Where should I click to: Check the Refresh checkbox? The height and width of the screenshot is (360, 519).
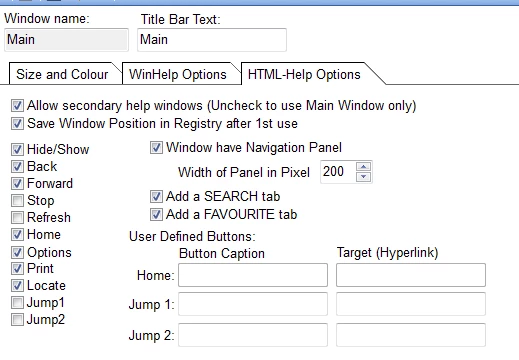point(17,218)
